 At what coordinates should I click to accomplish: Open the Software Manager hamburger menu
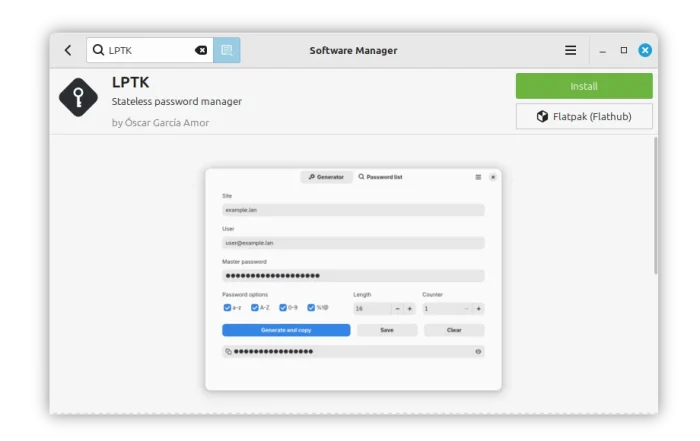click(570, 50)
